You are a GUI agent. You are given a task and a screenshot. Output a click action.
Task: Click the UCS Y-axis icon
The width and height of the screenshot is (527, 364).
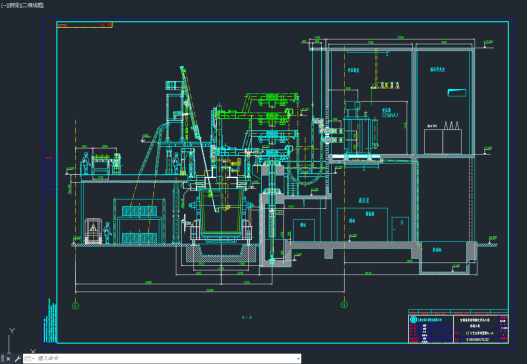tap(12, 330)
